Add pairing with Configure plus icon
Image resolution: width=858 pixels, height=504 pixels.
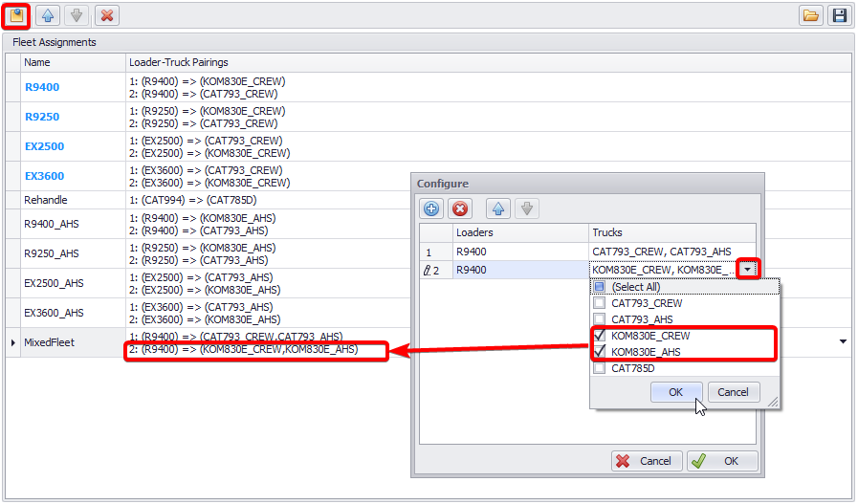[x=431, y=208]
